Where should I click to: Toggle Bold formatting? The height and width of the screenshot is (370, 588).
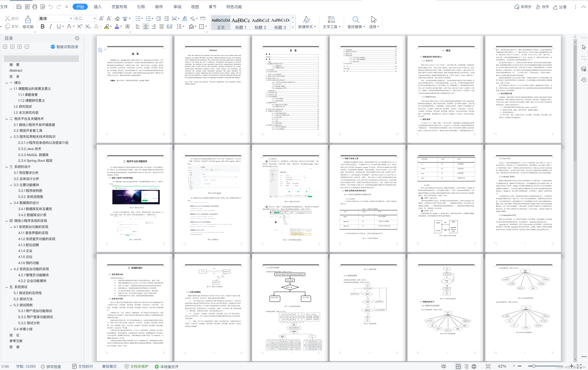coord(43,26)
